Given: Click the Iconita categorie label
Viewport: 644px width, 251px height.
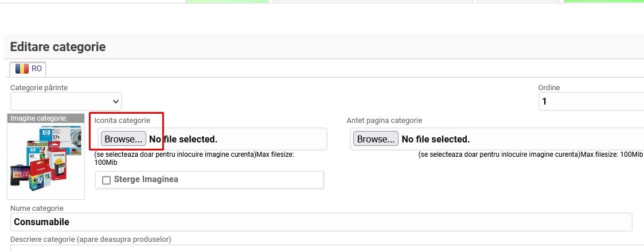Looking at the screenshot, I should [x=122, y=121].
